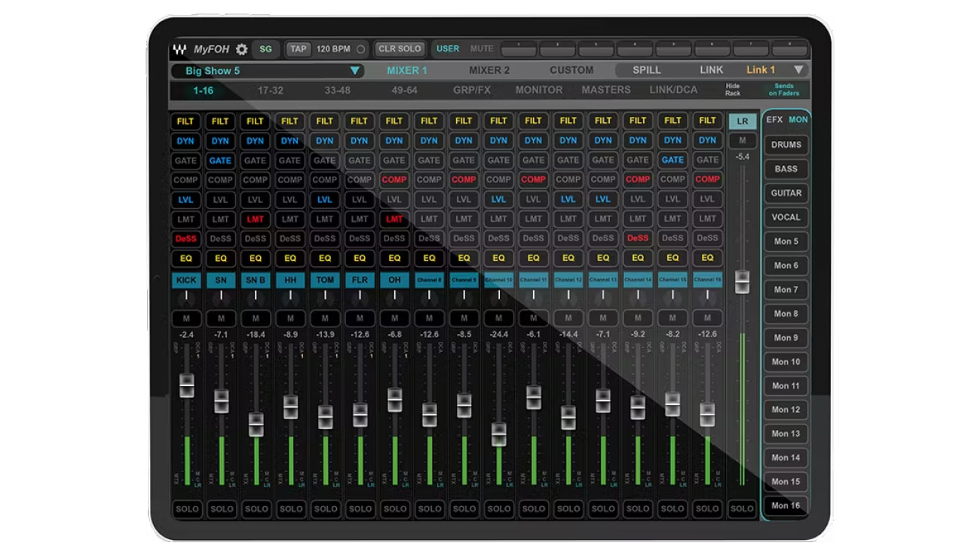Expand the Link 1 dropdown arrow

(x=798, y=70)
